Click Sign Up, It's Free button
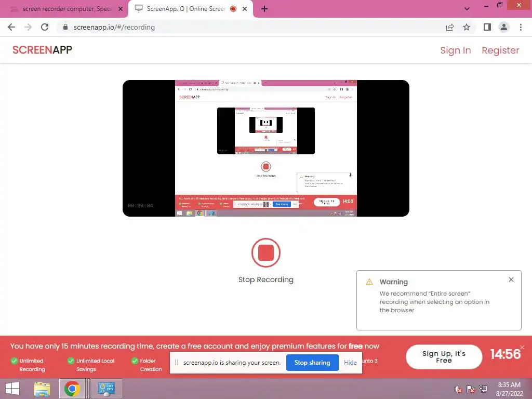 [444, 356]
